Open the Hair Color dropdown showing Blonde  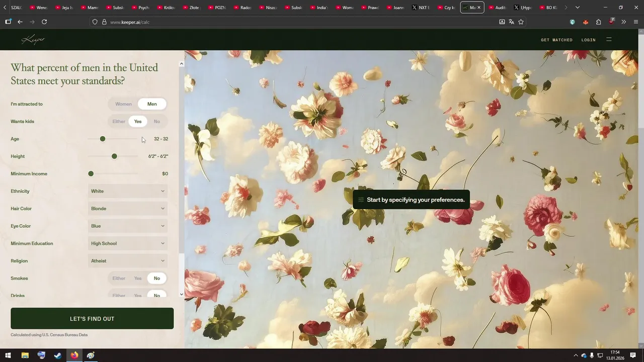coord(128,209)
